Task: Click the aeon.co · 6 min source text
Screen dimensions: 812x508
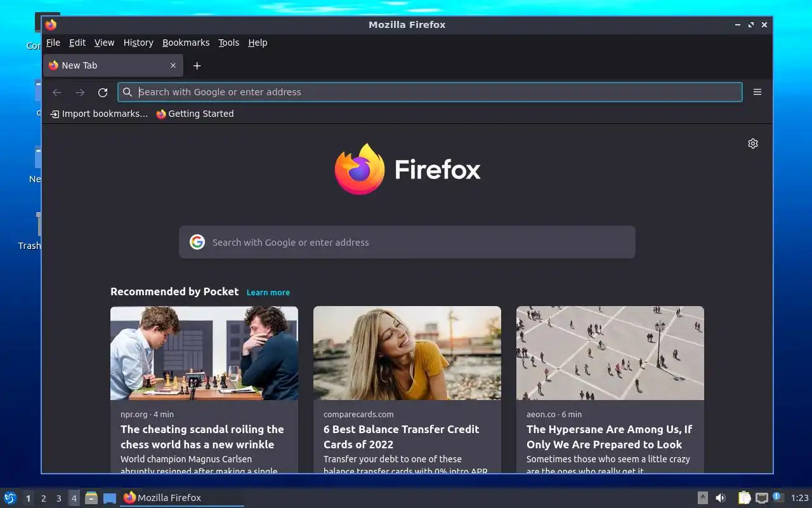Action: [554, 414]
